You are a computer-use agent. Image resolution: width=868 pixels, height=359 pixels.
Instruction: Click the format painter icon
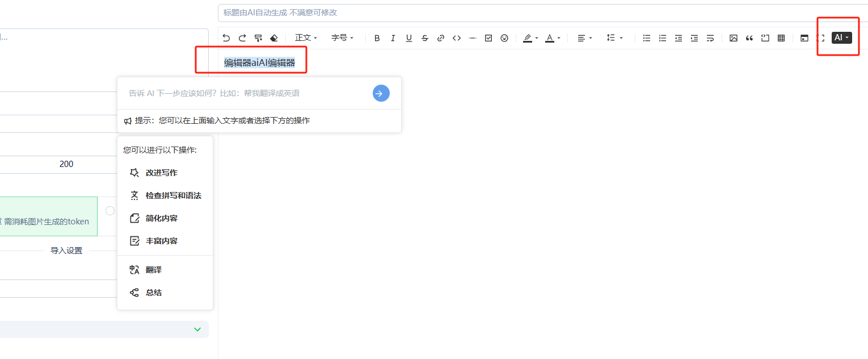258,38
